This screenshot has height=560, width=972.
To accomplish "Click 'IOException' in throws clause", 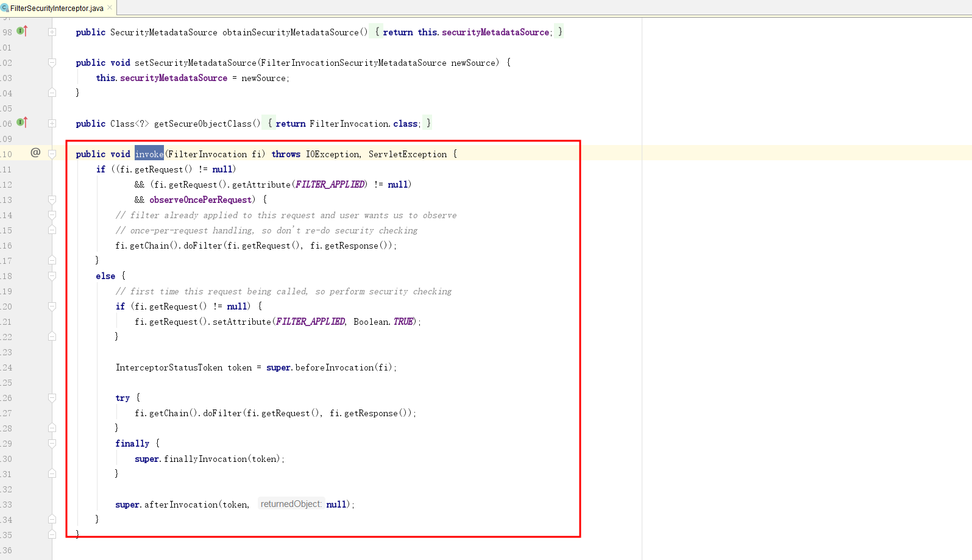I will (332, 154).
